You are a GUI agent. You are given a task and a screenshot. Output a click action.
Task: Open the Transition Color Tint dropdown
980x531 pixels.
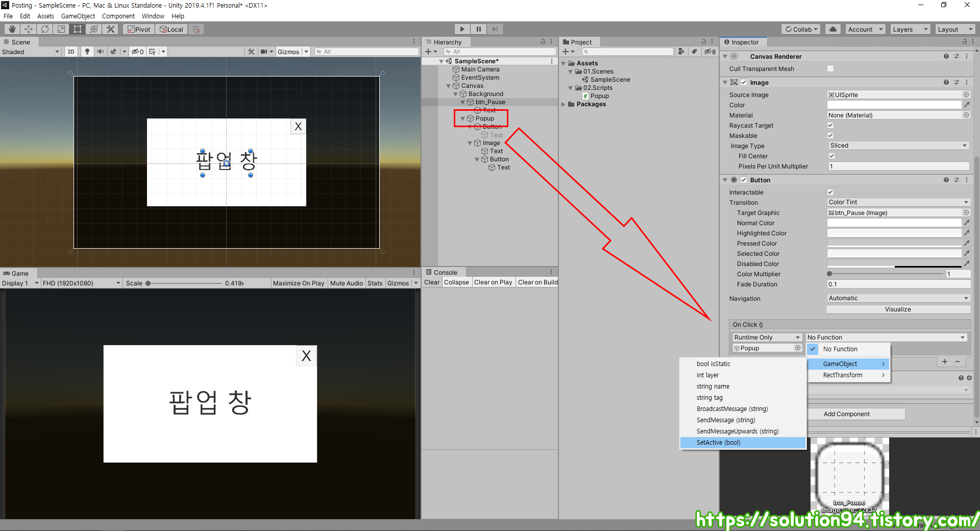click(x=898, y=202)
